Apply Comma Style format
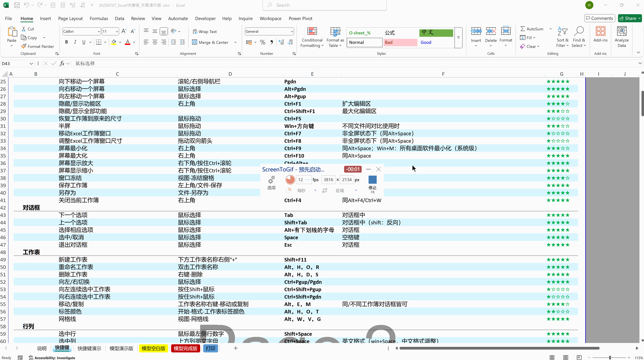The height and width of the screenshot is (360, 644). (x=272, y=42)
